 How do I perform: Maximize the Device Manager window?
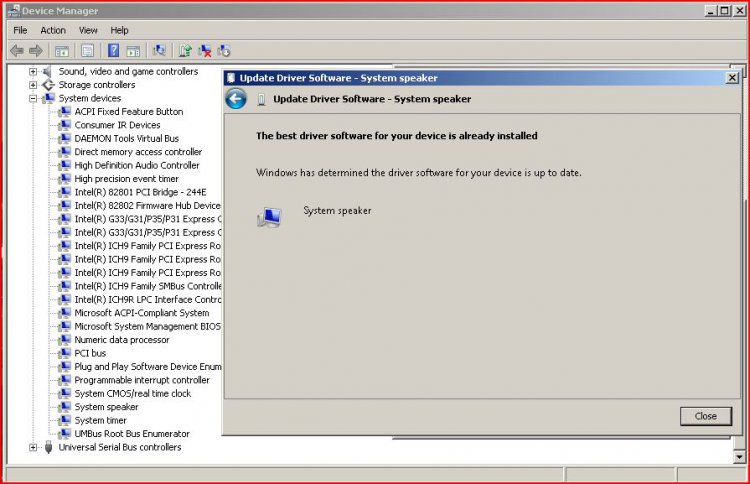coord(725,11)
